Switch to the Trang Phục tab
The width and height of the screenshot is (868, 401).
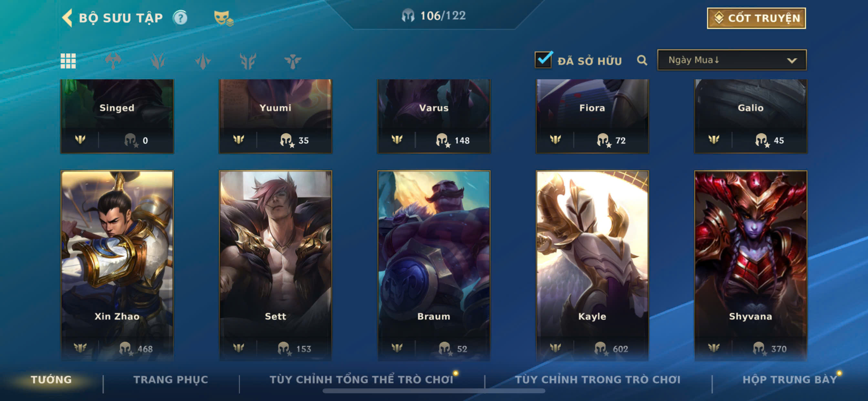171,379
